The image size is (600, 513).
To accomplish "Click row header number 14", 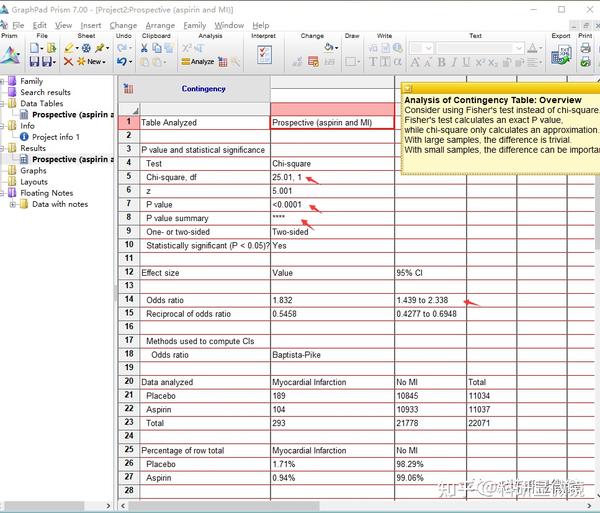I will [x=129, y=300].
